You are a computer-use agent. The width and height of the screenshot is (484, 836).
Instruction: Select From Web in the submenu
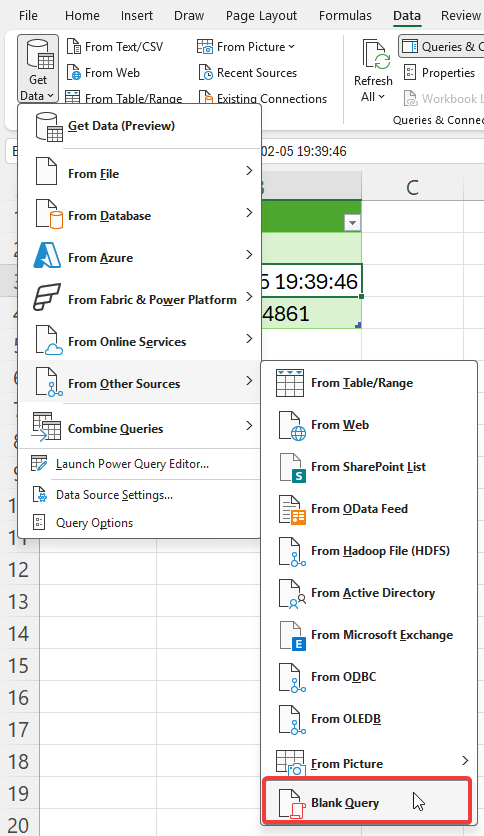tap(369, 425)
